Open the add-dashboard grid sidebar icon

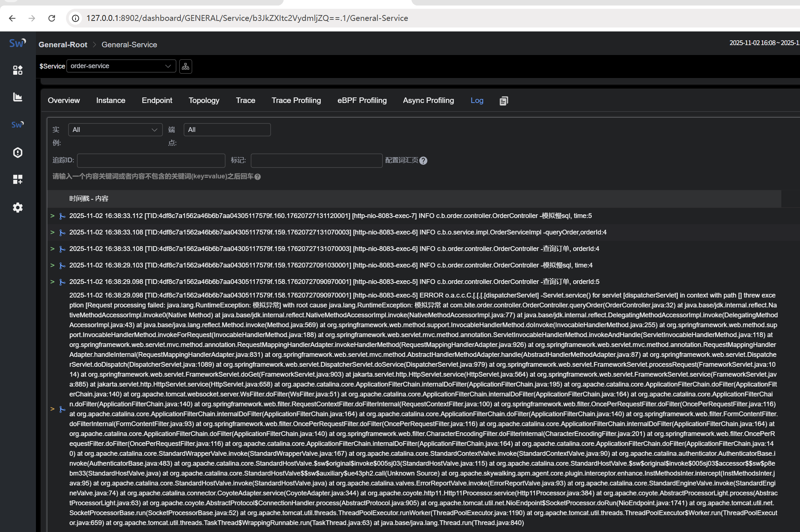point(18,179)
